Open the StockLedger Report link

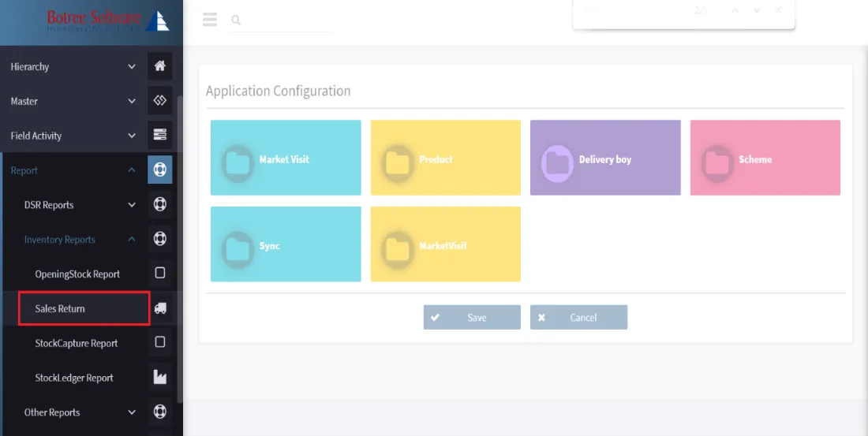[x=74, y=378]
